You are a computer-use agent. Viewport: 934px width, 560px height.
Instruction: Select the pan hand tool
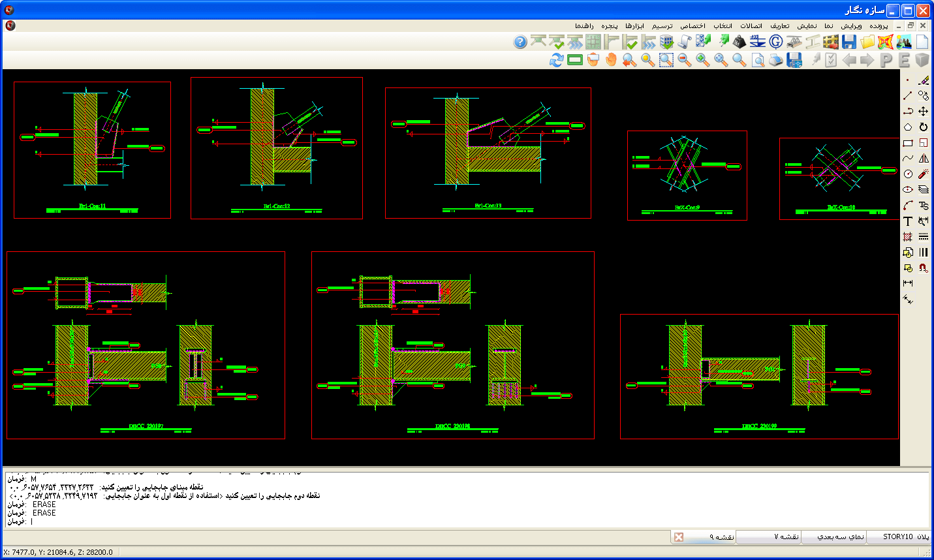611,60
